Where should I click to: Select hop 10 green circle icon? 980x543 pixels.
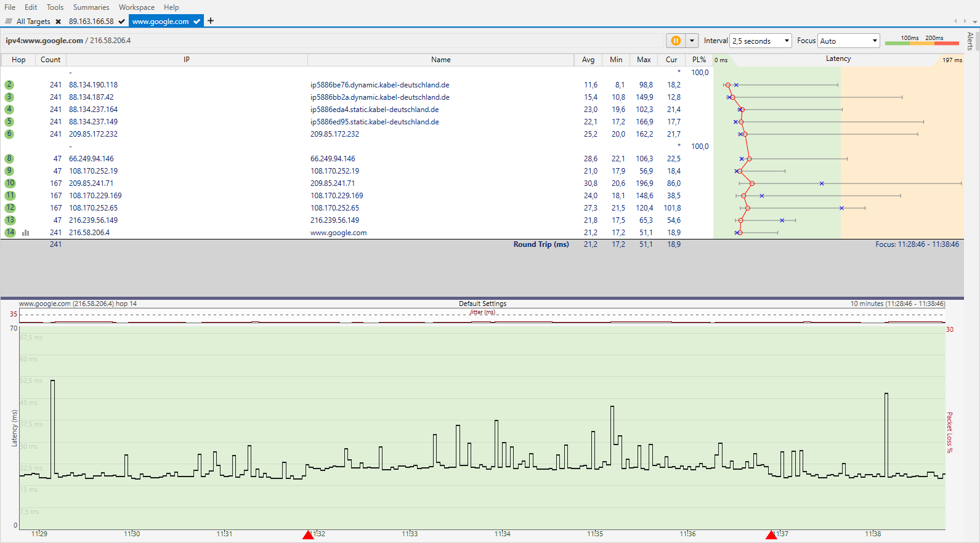[10, 183]
